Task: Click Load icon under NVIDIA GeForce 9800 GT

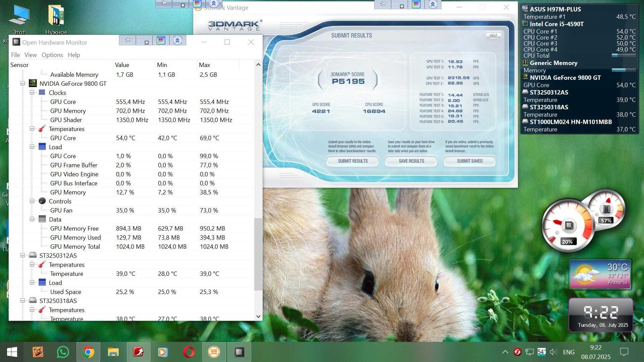Action: pos(42,146)
